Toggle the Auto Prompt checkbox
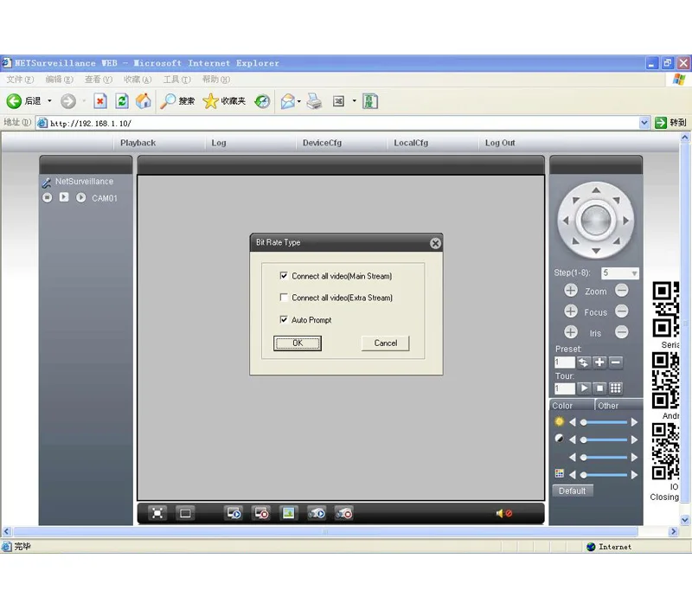The width and height of the screenshot is (692, 616). pos(284,320)
